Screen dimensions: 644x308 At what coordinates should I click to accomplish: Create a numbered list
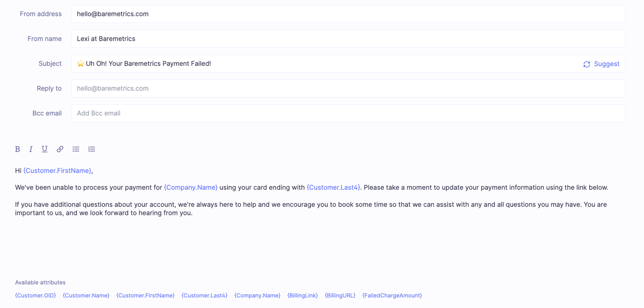[92, 149]
